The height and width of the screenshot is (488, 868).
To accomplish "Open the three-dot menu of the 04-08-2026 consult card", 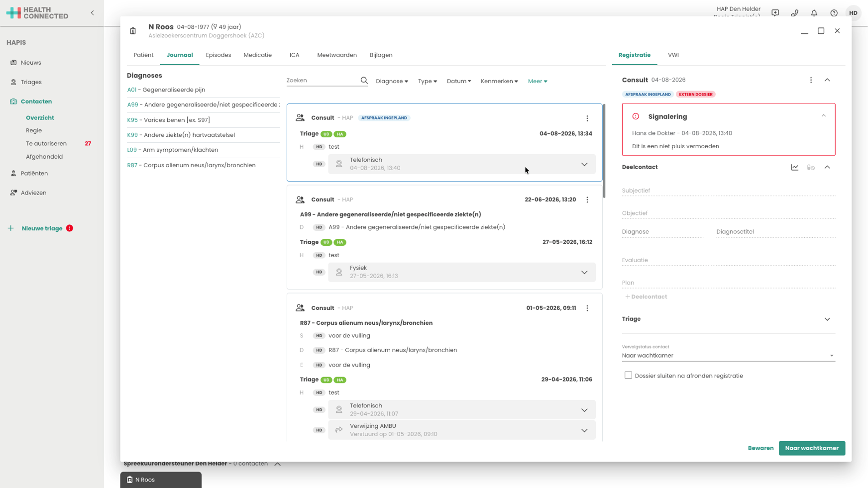I will pos(587,118).
